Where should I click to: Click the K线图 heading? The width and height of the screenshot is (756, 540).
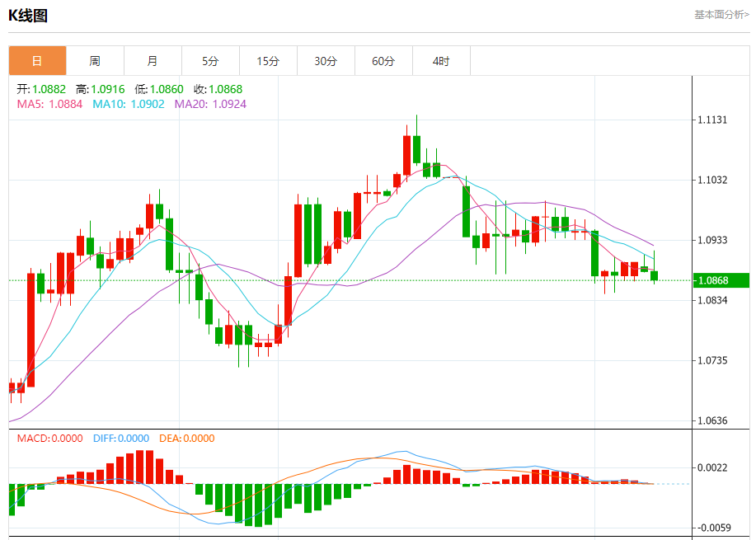[28, 15]
